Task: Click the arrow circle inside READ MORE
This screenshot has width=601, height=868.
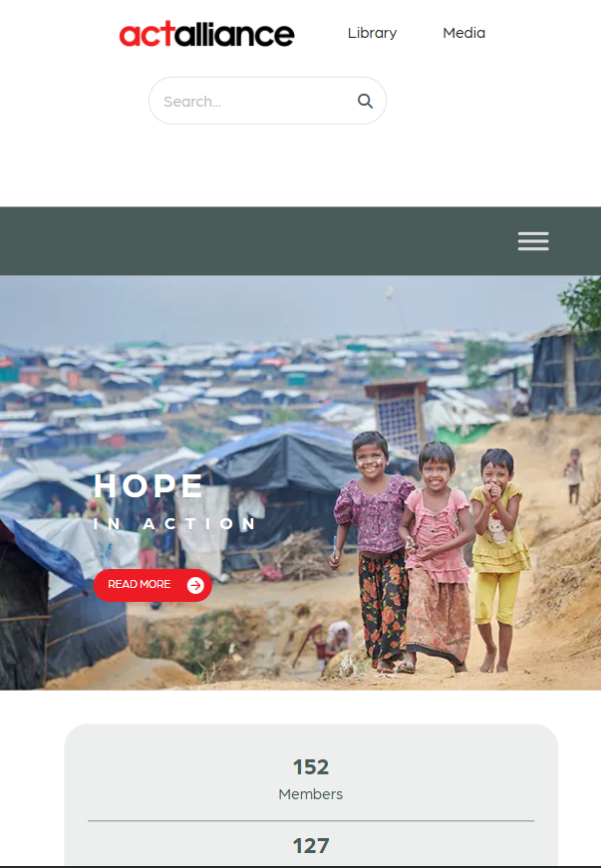Action: 195,585
